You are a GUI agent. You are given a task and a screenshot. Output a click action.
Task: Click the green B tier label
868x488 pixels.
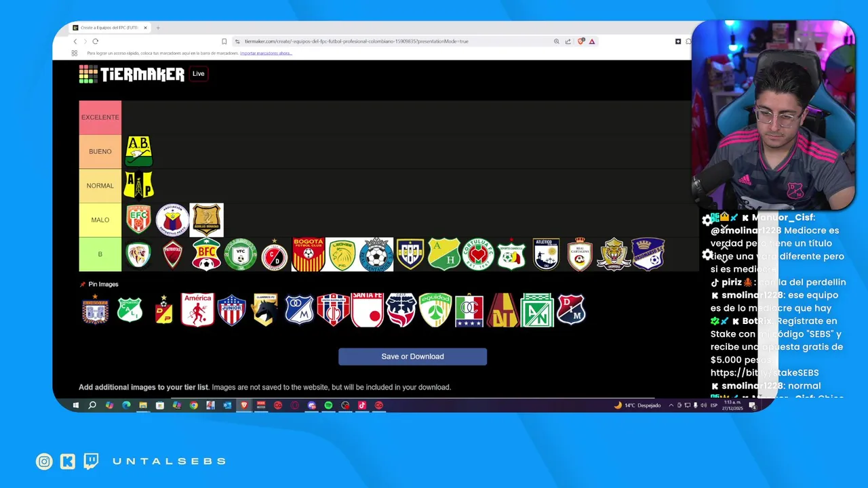(100, 254)
